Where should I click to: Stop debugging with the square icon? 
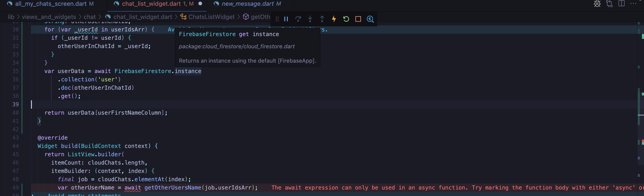[x=358, y=19]
